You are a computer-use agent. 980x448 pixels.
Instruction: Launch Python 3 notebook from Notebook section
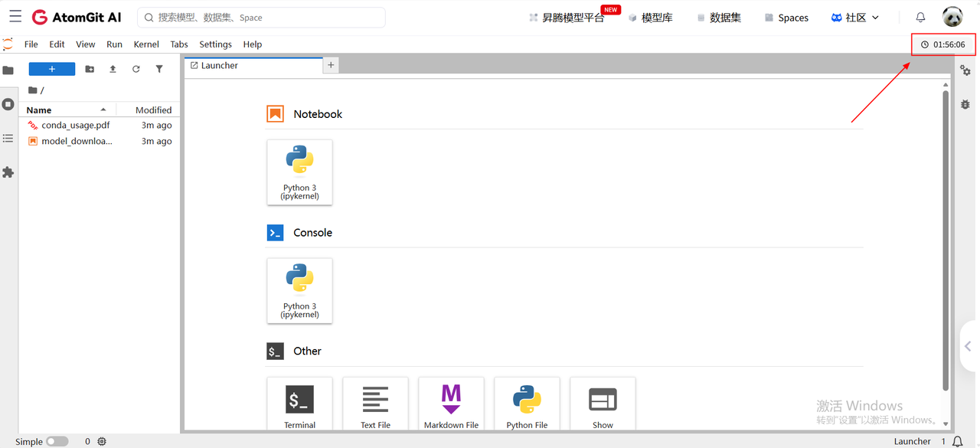tap(299, 172)
